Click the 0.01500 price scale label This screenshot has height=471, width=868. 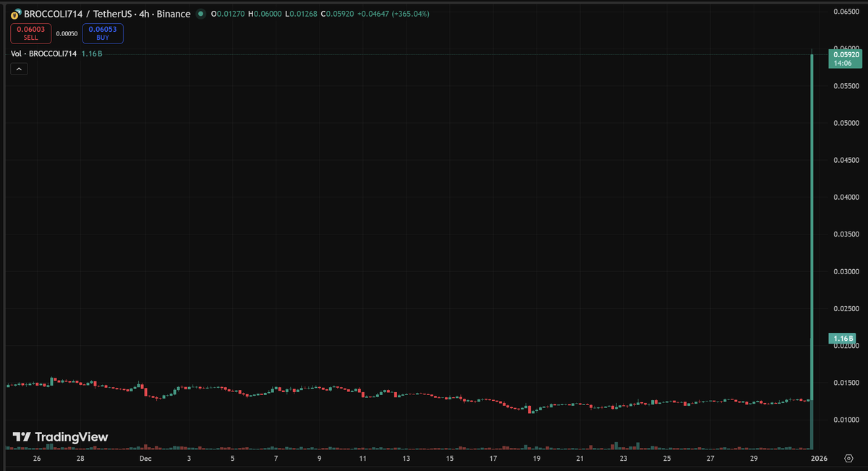coord(845,383)
